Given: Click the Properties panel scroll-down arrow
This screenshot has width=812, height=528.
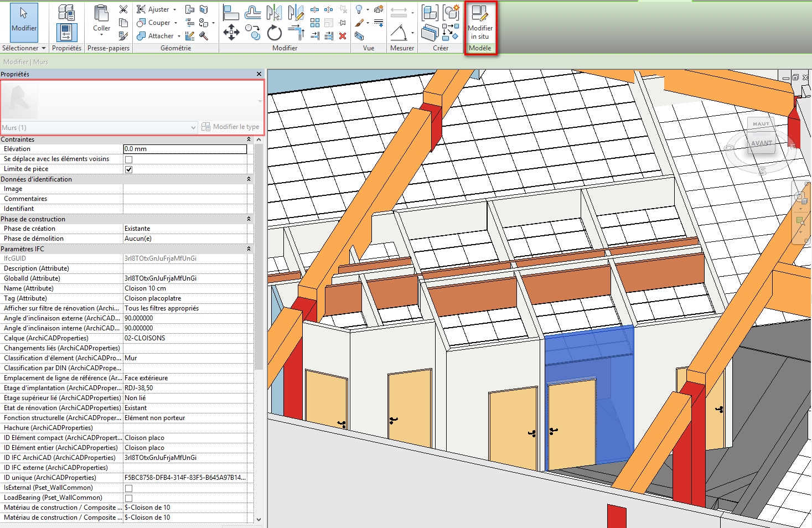Looking at the screenshot, I should [x=258, y=519].
